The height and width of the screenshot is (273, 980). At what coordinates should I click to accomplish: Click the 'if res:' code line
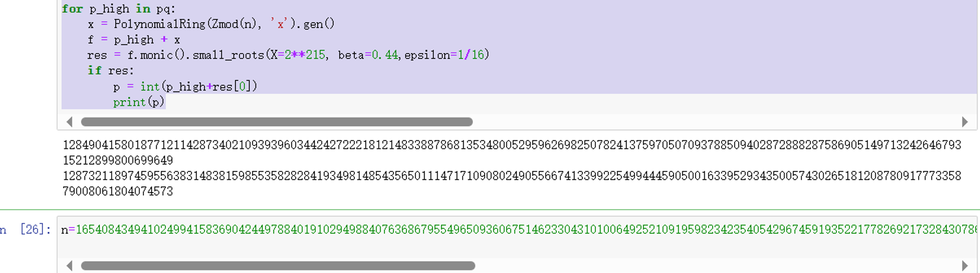click(110, 71)
